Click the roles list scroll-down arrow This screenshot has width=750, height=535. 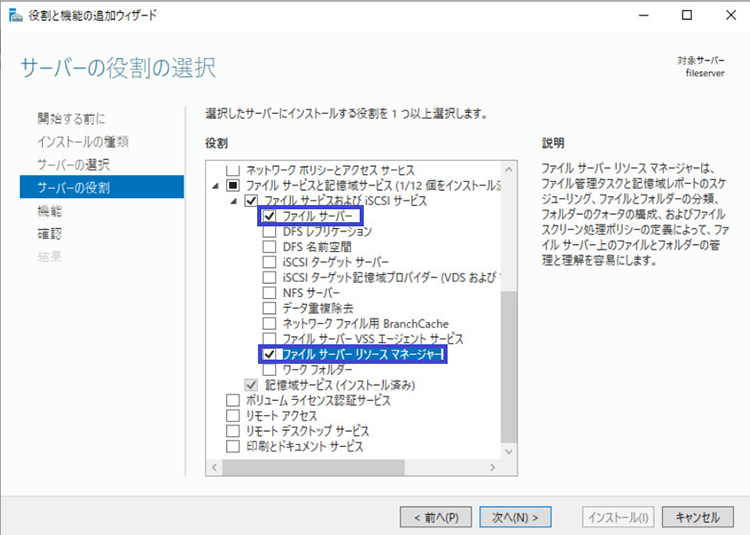(508, 452)
